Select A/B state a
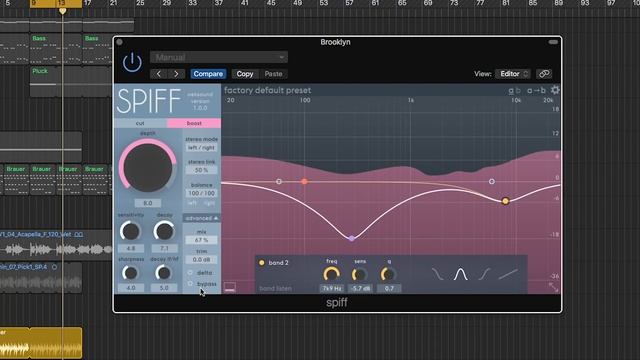Viewport: 640px width, 360px height. point(511,91)
